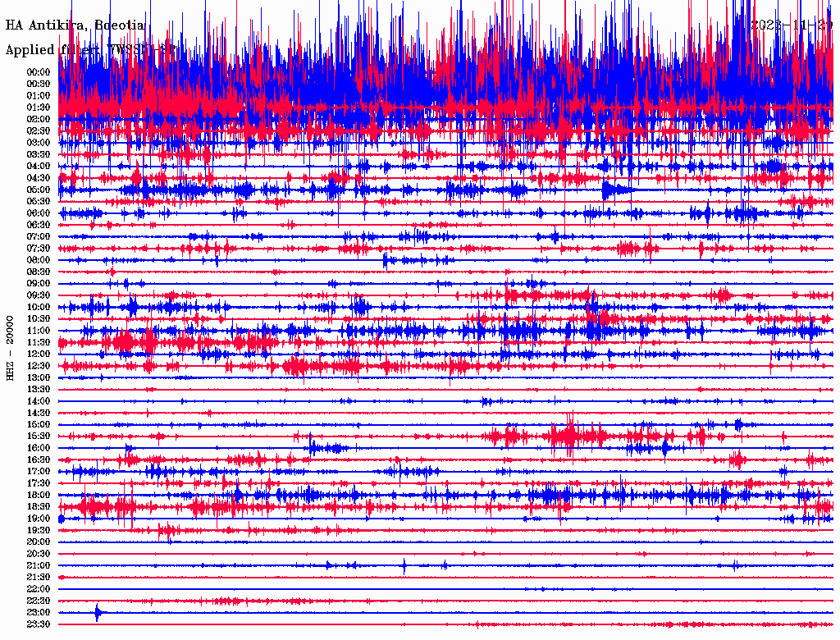The width and height of the screenshot is (840, 640).
Task: Select the 22:30 time label
Action: click(x=39, y=601)
